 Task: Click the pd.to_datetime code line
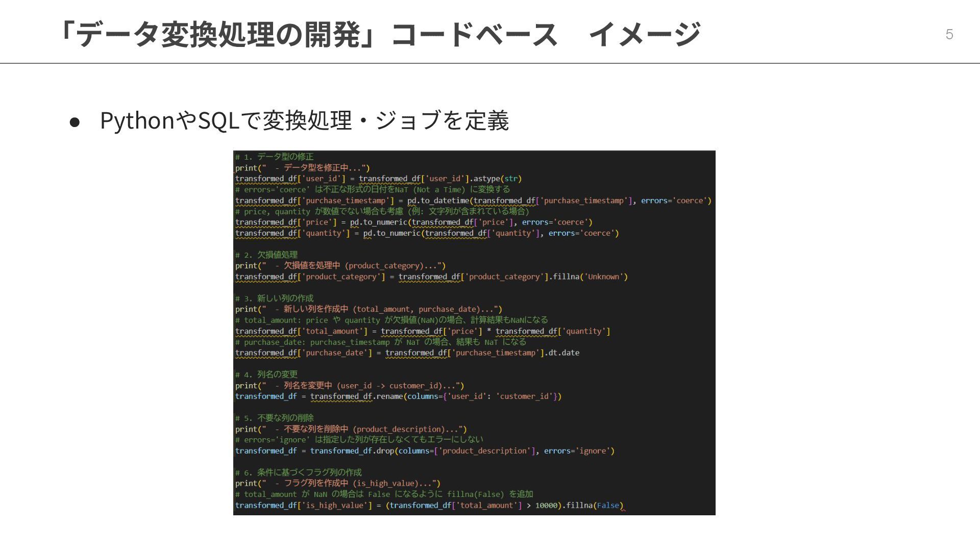(x=473, y=201)
